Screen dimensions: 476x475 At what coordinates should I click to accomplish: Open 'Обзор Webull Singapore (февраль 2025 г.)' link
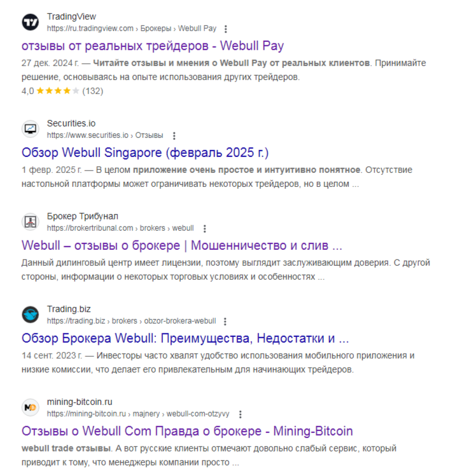pos(145,153)
